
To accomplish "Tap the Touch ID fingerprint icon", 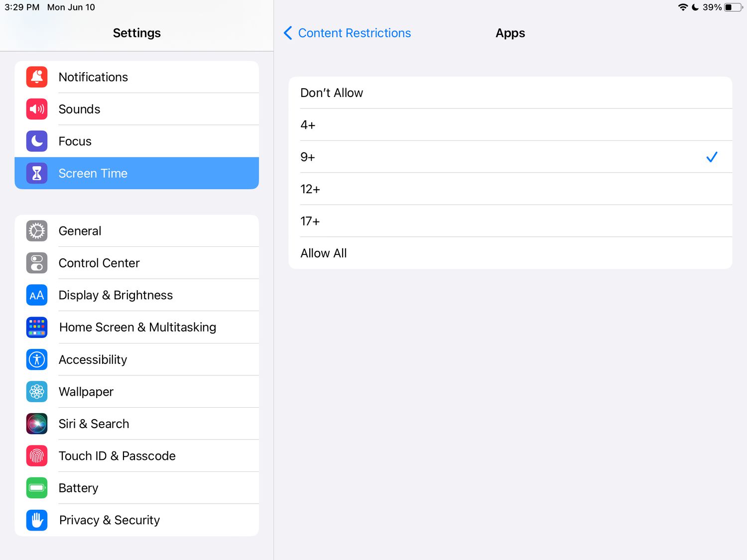I will pos(37,456).
